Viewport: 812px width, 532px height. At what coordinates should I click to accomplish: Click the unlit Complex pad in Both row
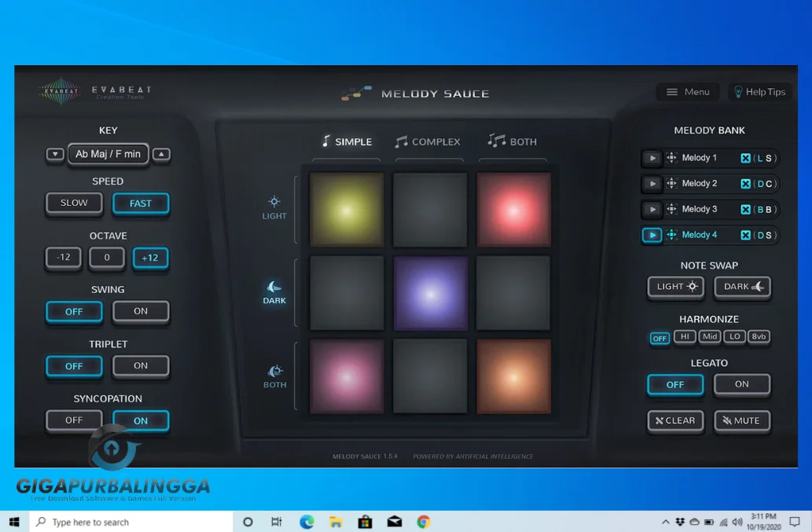tap(430, 376)
